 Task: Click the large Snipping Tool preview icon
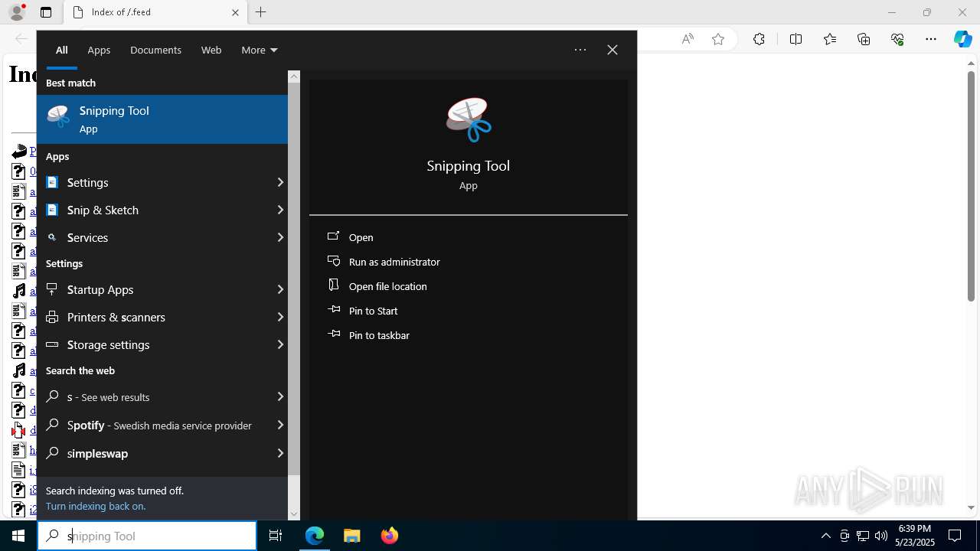point(469,120)
